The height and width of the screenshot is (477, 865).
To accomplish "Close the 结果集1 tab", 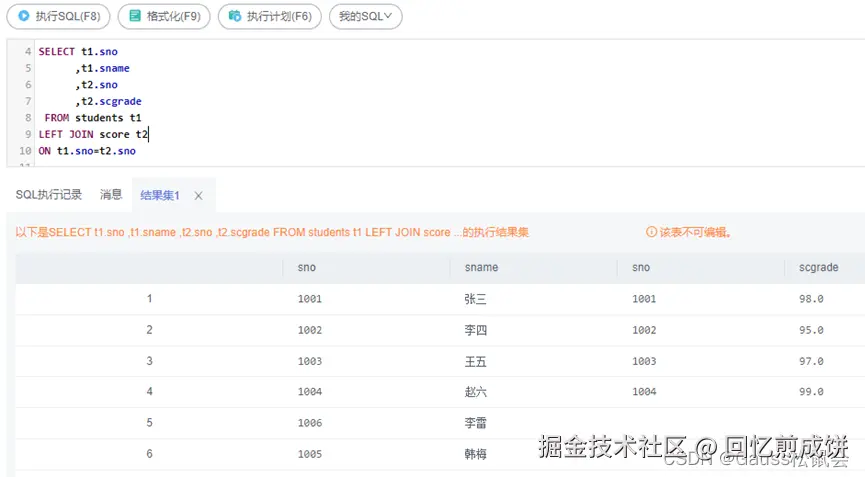I will tap(199, 196).
